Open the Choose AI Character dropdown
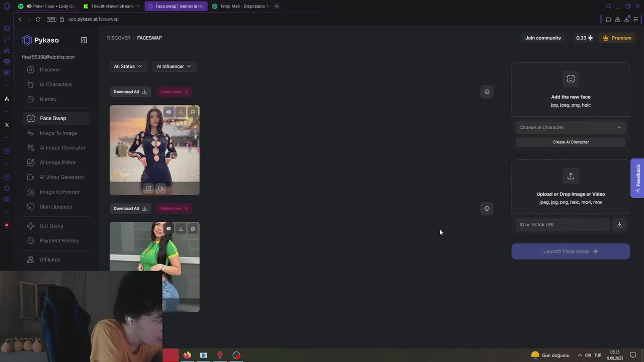This screenshot has height=362, width=644. 571,127
